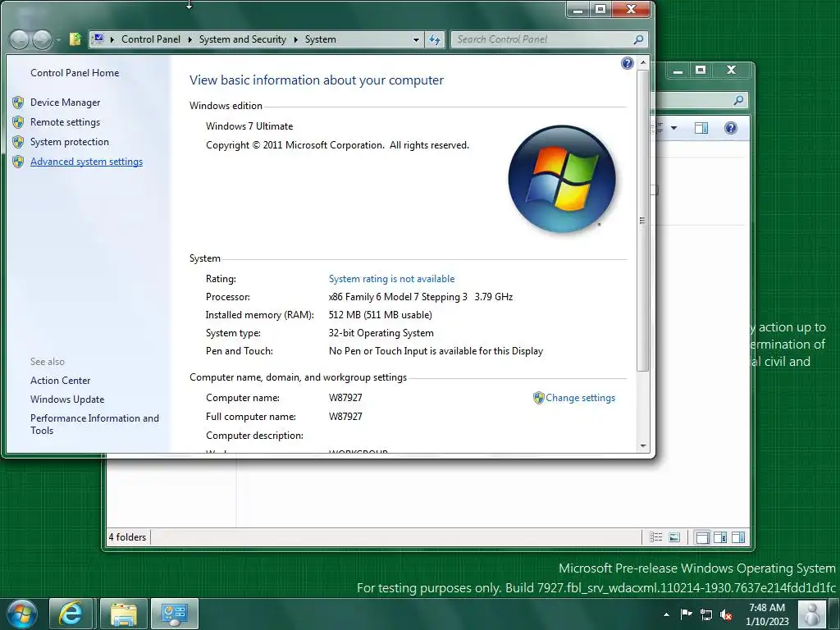Click computer name value W87927
This screenshot has width=840, height=630.
[x=345, y=398]
